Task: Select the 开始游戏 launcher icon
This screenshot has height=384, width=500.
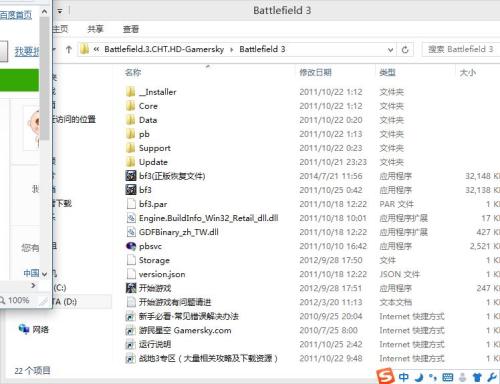Action: pos(131,288)
